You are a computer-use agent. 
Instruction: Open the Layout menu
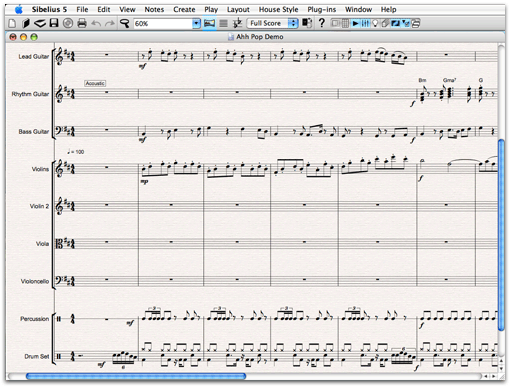[238, 9]
